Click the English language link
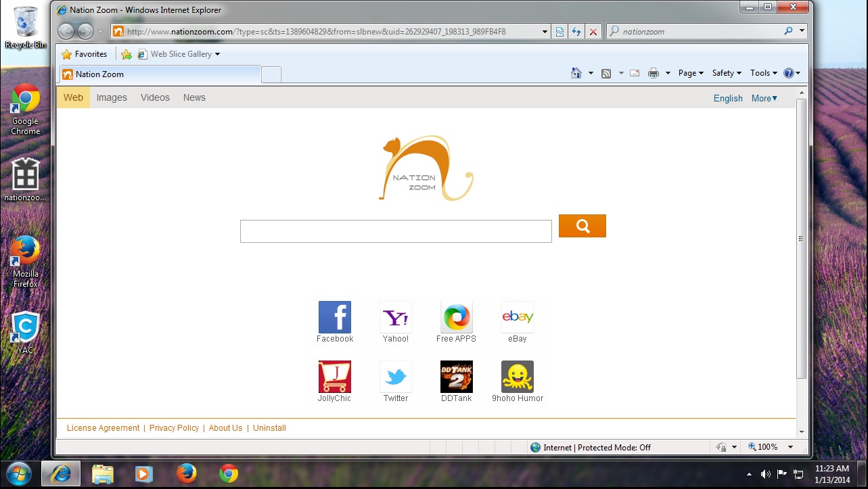868x489 pixels. (x=728, y=98)
